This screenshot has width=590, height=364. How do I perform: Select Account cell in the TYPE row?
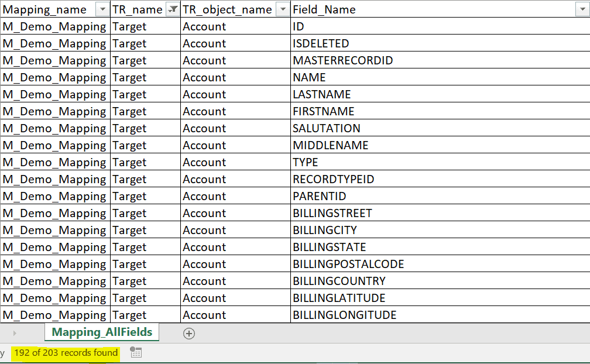click(x=235, y=162)
